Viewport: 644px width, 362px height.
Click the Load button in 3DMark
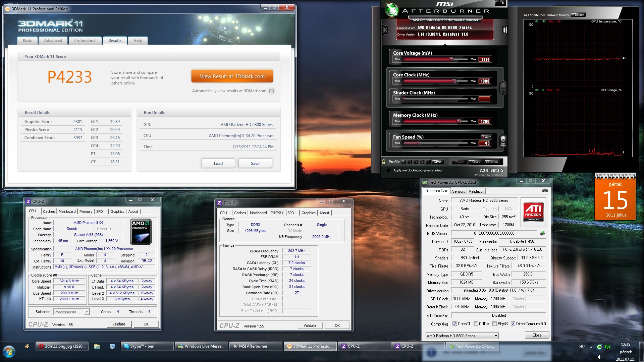(x=218, y=164)
